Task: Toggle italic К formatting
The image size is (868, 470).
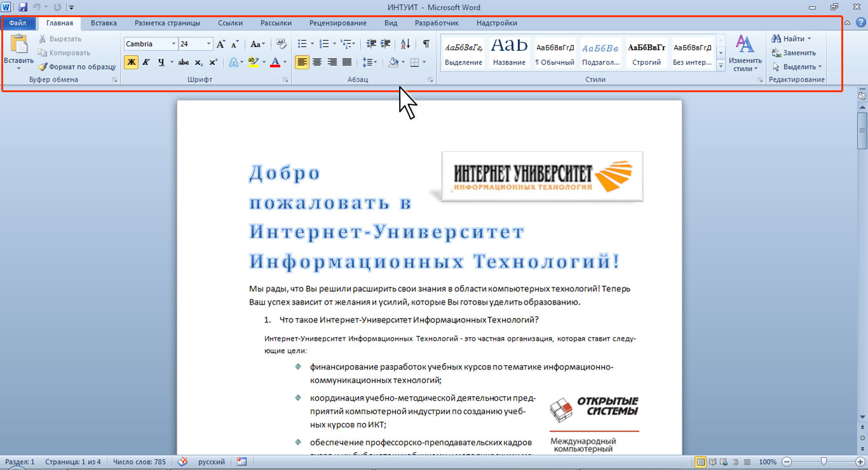Action: coord(146,62)
